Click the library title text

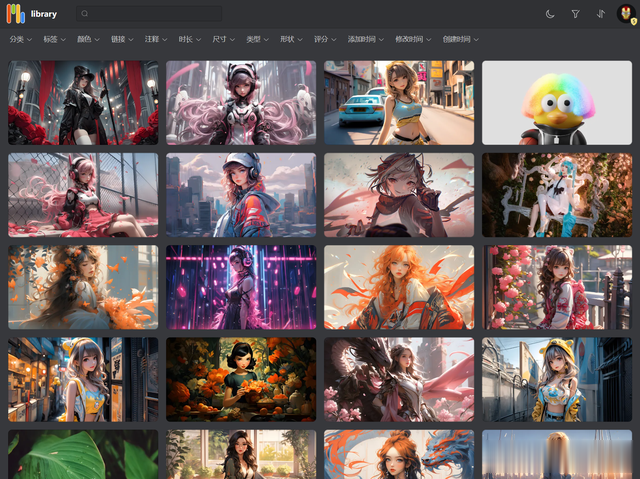coord(44,14)
